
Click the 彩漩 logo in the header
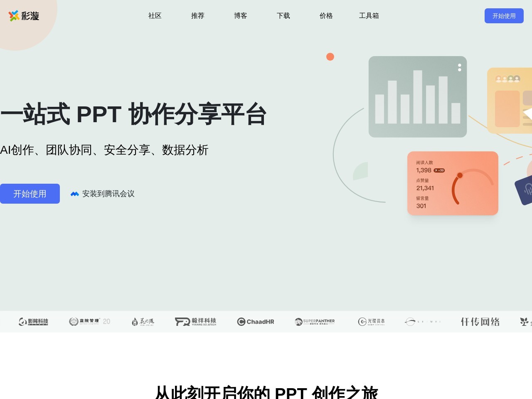[24, 16]
